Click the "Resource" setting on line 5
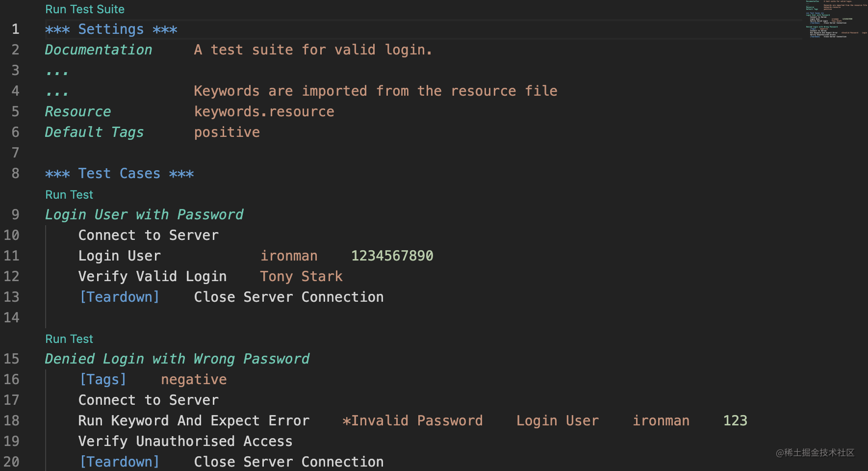 coord(77,111)
